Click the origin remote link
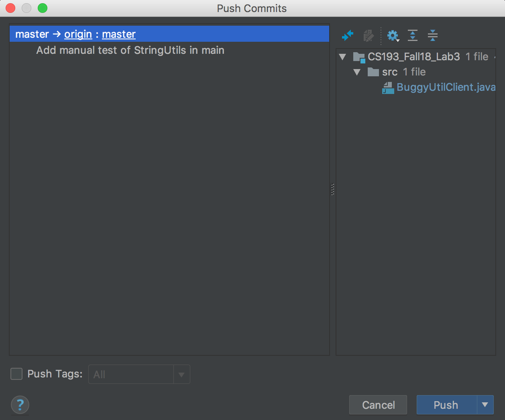The height and width of the screenshot is (420, 505). pyautogui.click(x=78, y=34)
